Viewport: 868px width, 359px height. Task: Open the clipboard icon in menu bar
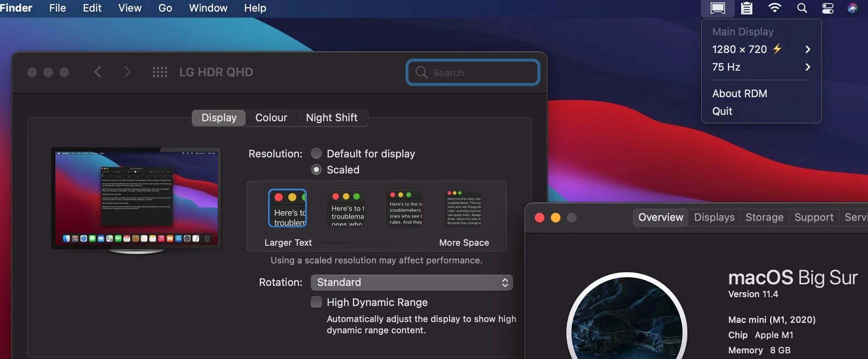746,8
